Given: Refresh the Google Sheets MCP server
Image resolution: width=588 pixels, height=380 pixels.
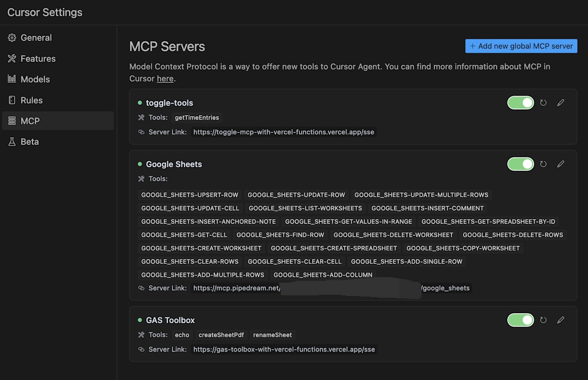Looking at the screenshot, I should tap(543, 164).
